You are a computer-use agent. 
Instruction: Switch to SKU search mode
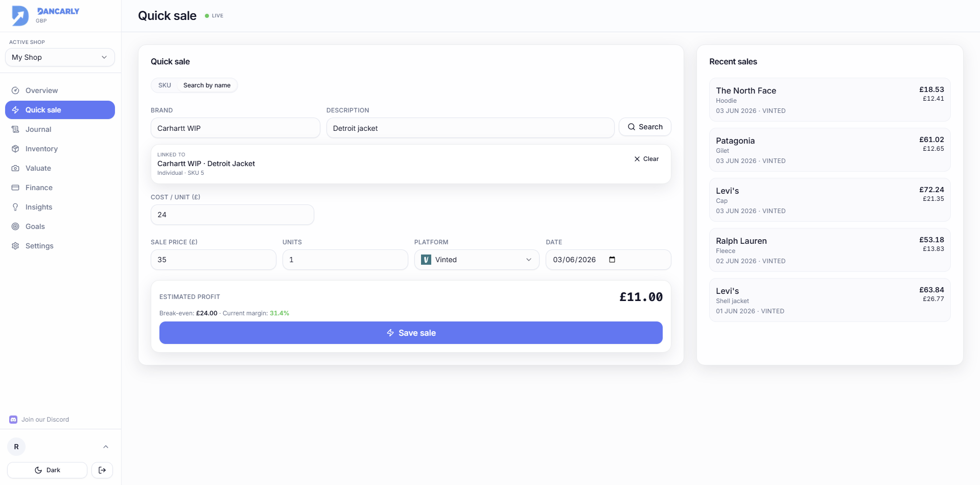coord(165,85)
